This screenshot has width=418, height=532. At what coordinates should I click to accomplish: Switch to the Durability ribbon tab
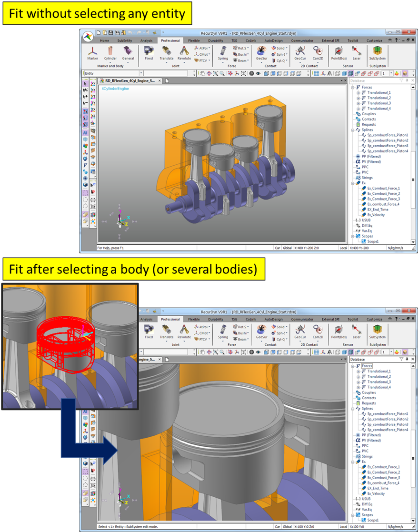(215, 40)
